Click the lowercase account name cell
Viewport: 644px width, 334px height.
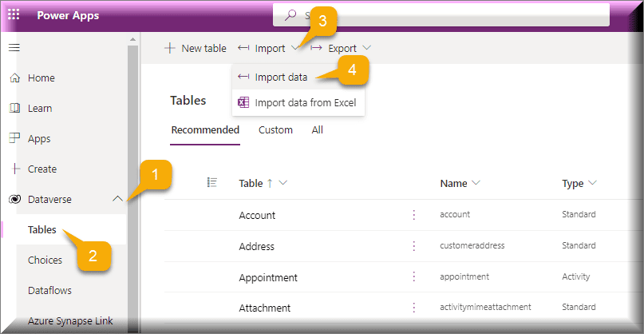click(x=455, y=214)
